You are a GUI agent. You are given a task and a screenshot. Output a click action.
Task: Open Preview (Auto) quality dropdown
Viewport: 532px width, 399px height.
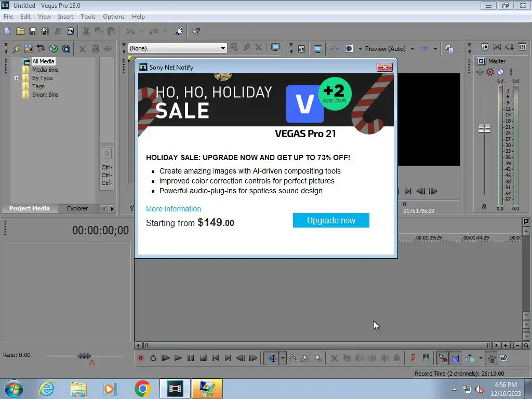click(x=412, y=49)
